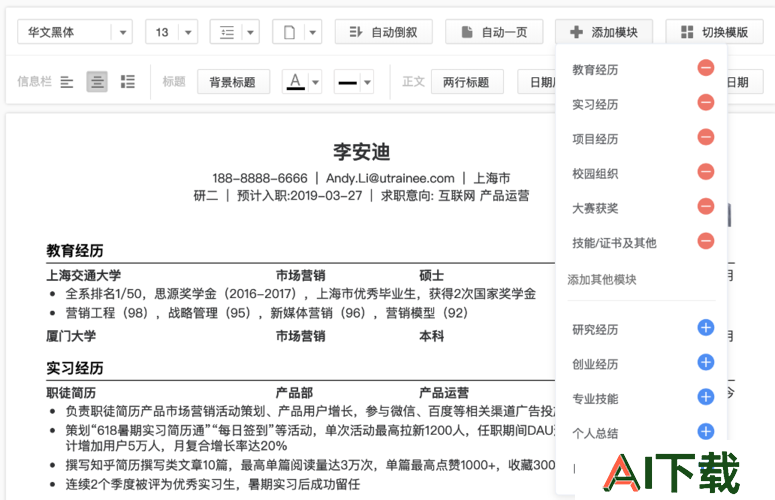The image size is (775, 500).
Task: Select 项目经历 in the module menu
Action: click(595, 139)
